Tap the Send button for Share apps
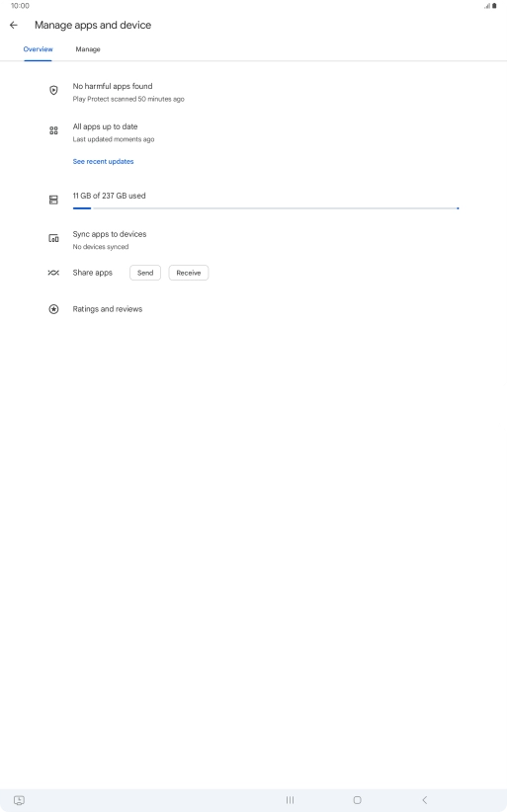This screenshot has width=507, height=812. click(x=145, y=273)
